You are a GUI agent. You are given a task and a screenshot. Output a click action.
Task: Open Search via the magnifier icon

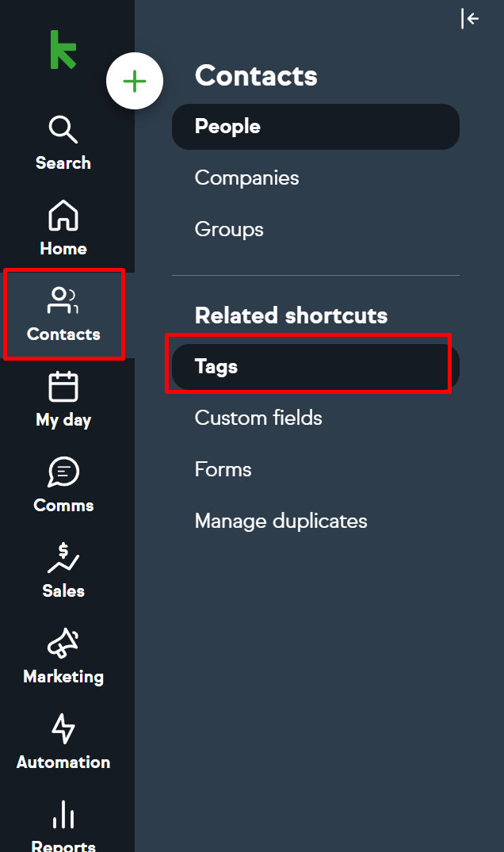tap(63, 129)
